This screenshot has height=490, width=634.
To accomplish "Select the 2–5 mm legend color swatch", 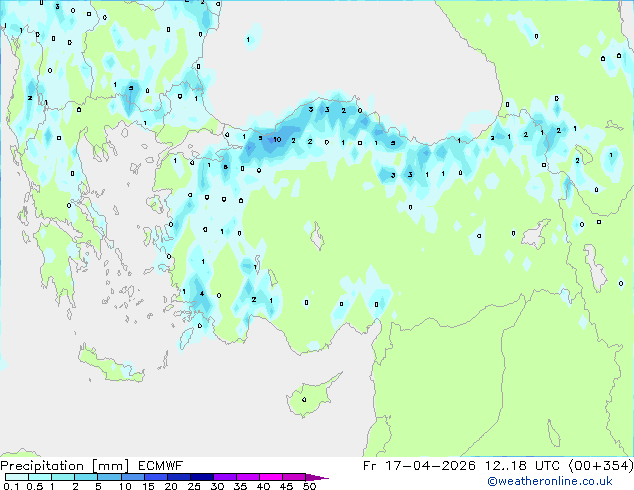I will click(86, 477).
